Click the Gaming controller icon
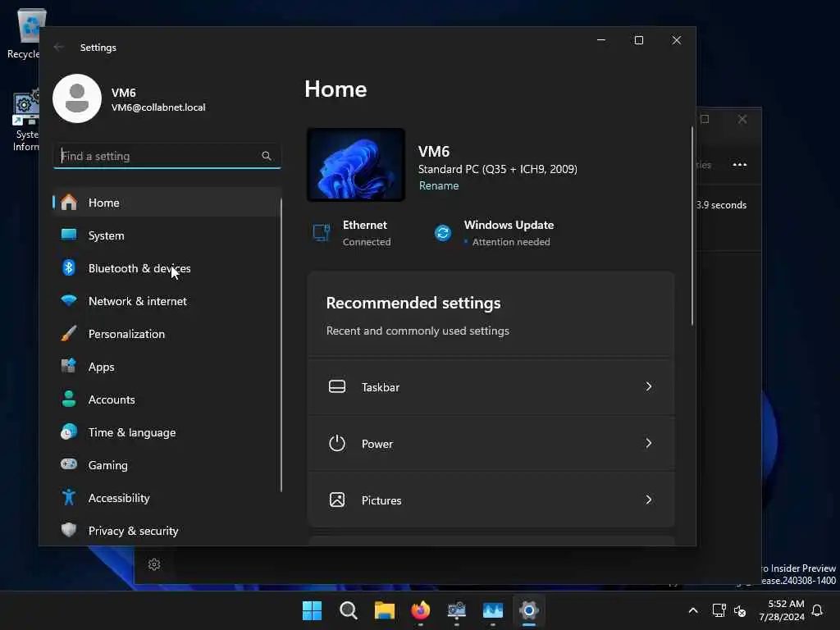Image resolution: width=840 pixels, height=630 pixels. (x=69, y=464)
